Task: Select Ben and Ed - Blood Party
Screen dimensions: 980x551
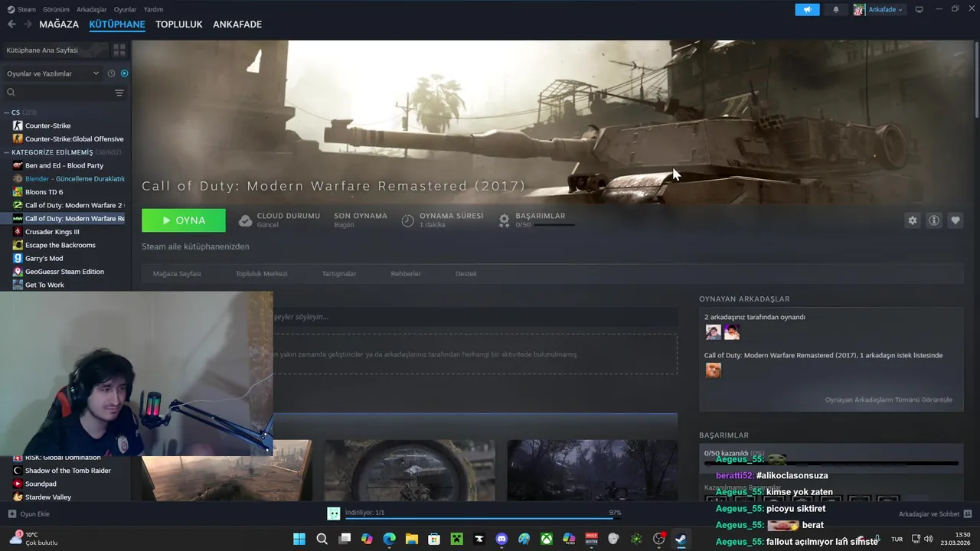Action: [x=64, y=165]
